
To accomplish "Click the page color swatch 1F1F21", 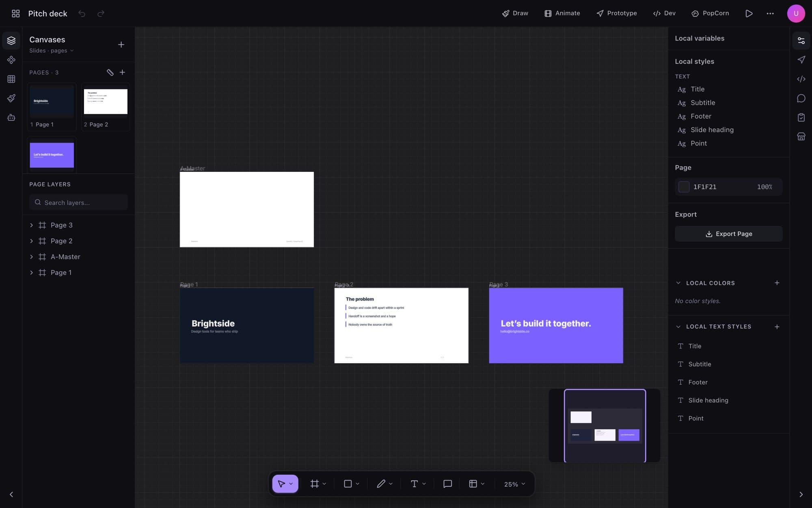I will (684, 187).
